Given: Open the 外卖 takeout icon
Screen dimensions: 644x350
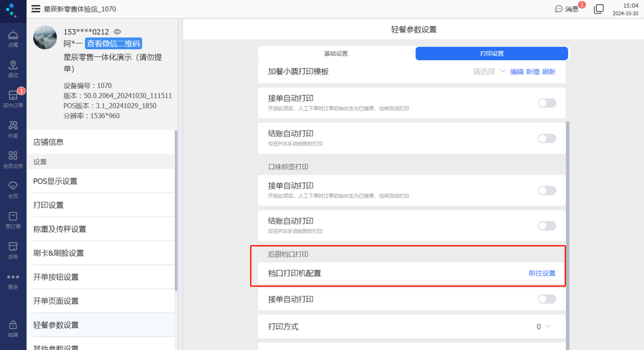Looking at the screenshot, I should [13, 129].
